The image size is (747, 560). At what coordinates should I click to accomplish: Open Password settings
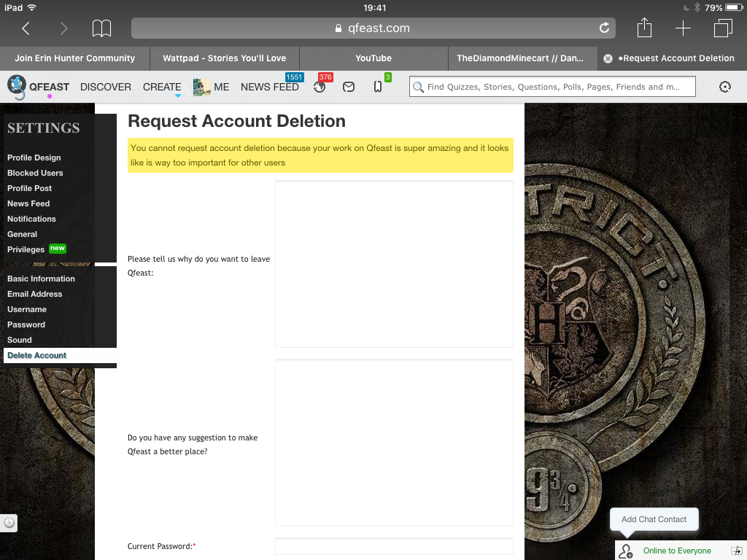pos(26,324)
